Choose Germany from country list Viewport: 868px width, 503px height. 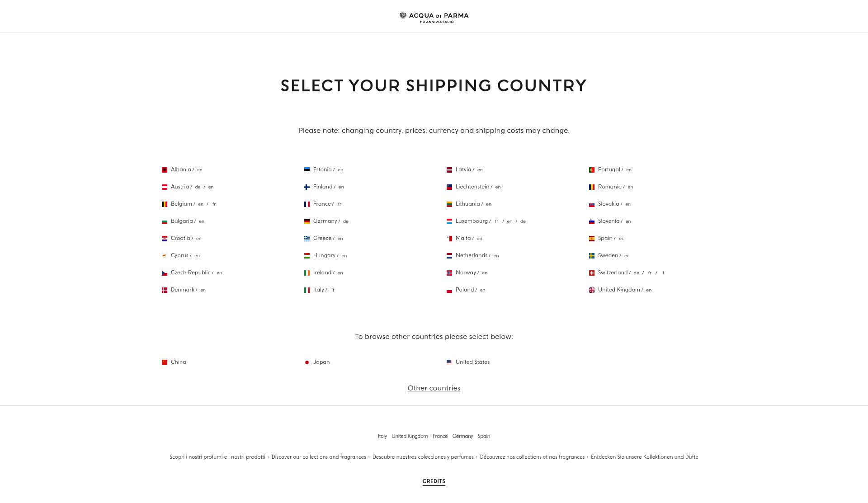pos(325,221)
